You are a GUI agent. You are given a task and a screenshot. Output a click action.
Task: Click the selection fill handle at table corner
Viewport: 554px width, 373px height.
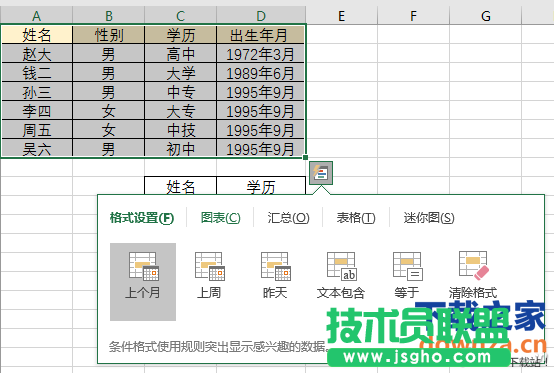coord(306,158)
